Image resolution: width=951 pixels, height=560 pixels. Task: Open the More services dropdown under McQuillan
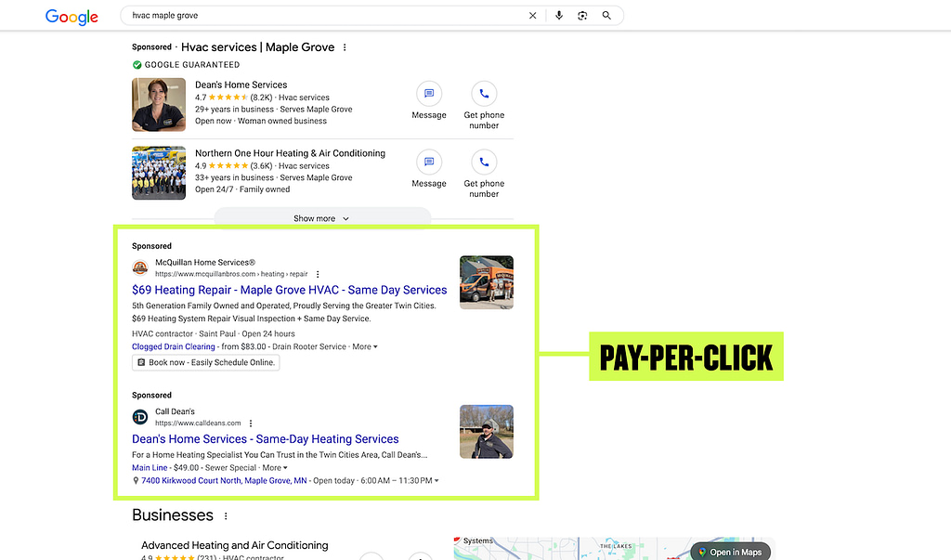pos(364,345)
